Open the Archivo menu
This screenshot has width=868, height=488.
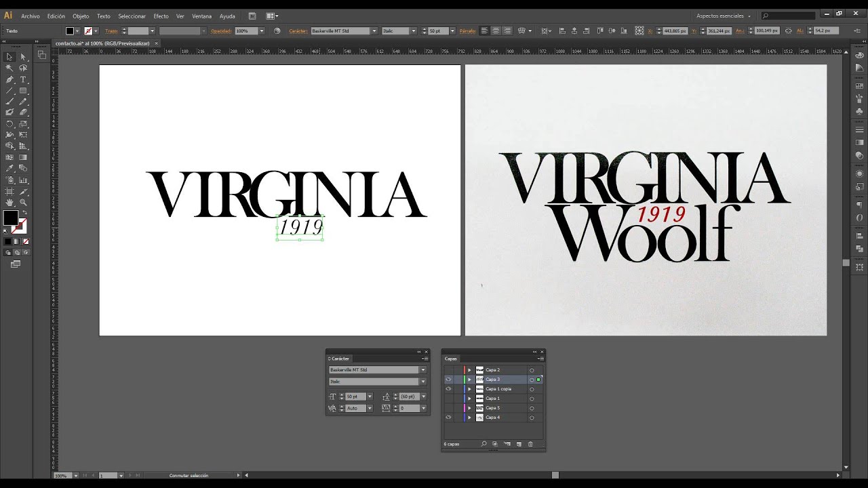(31, 16)
